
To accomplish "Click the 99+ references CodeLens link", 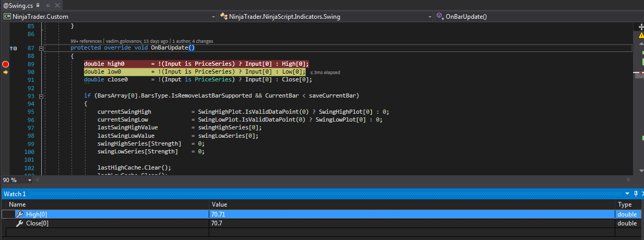I will (x=86, y=41).
